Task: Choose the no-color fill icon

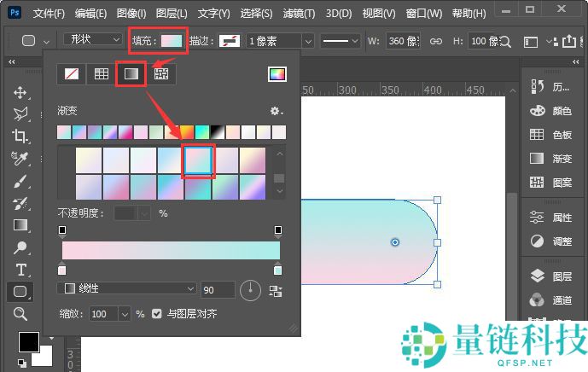Action: click(72, 74)
